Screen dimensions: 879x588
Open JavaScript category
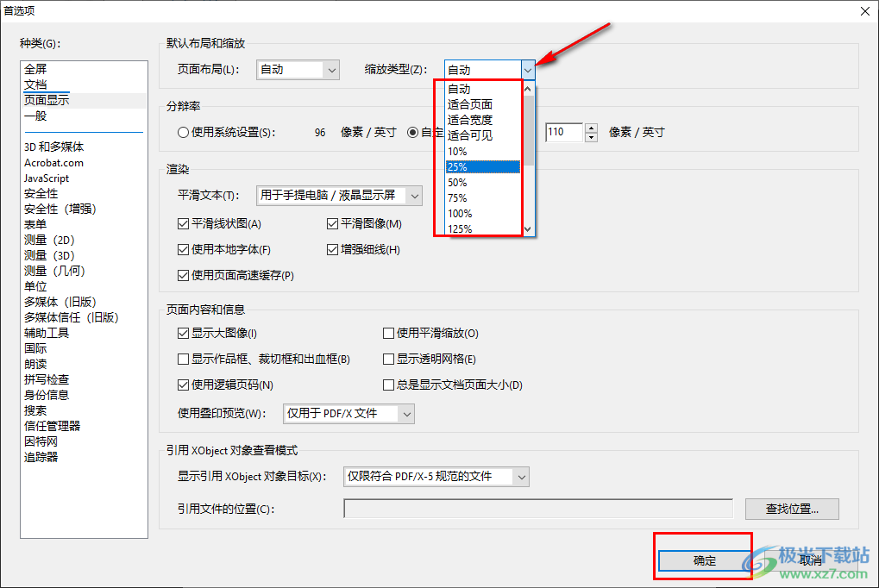click(47, 178)
